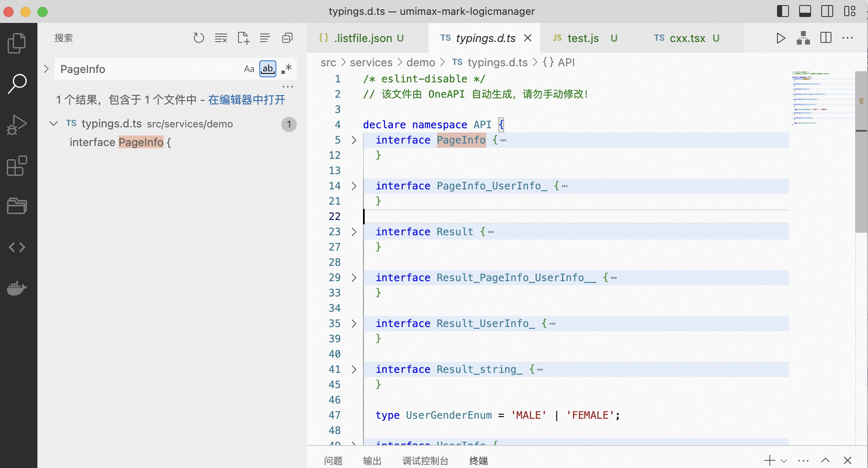Open the 问题 panel tab
Image resolution: width=868 pixels, height=468 pixels.
coord(333,461)
